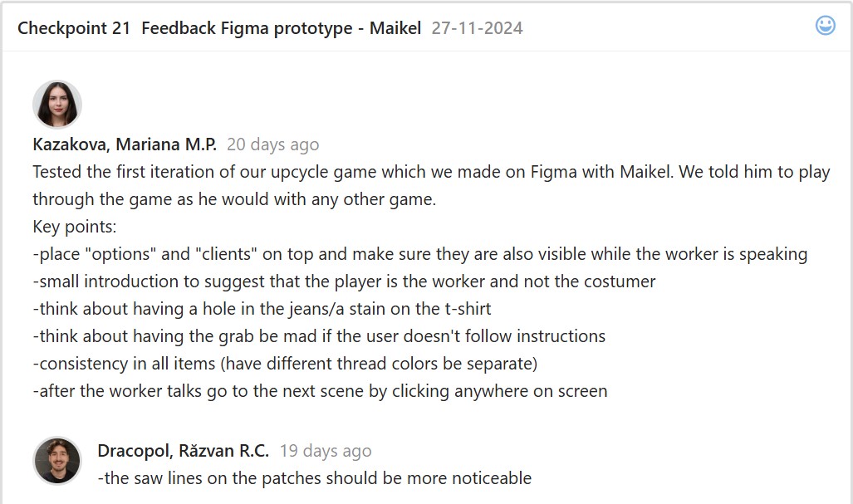Click the "small introduction" key point line
853x504 pixels.
tap(344, 281)
